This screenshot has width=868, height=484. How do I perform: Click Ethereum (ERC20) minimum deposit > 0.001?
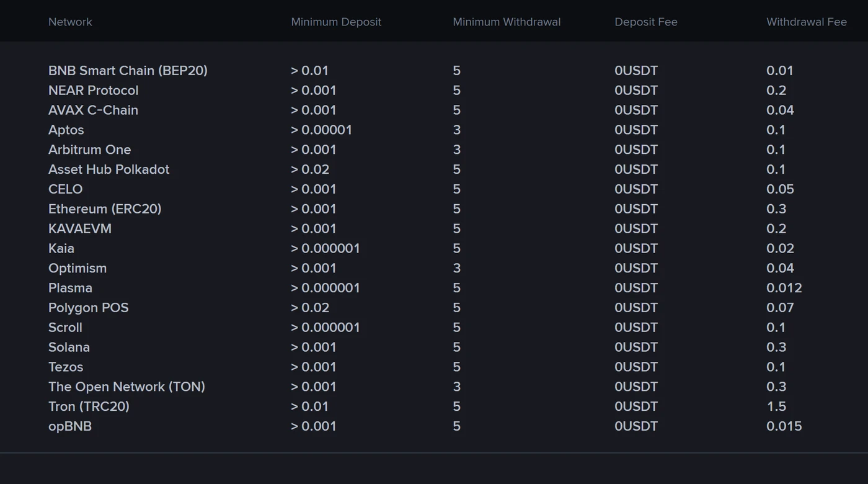(314, 209)
